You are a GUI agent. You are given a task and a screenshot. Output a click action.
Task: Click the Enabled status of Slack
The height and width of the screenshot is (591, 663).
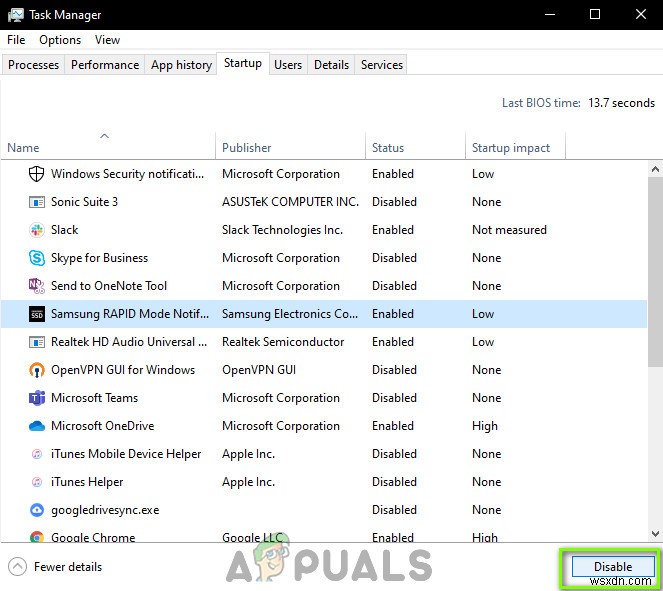(393, 230)
